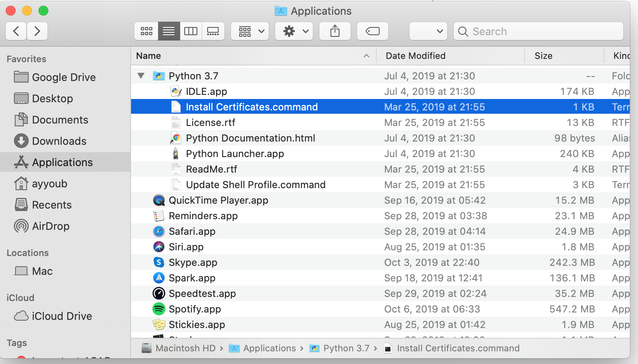This screenshot has height=364, width=638.
Task: Open the gear Action dropdown menu
Action: (294, 31)
